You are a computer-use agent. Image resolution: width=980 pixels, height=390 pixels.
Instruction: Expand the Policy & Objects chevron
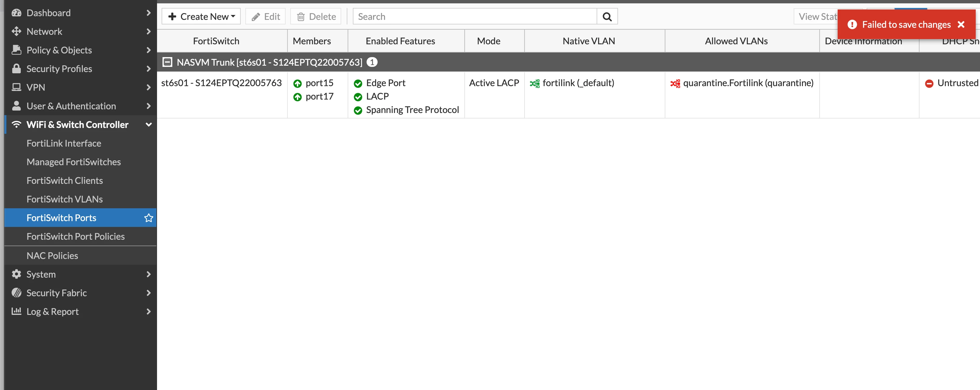tap(149, 50)
